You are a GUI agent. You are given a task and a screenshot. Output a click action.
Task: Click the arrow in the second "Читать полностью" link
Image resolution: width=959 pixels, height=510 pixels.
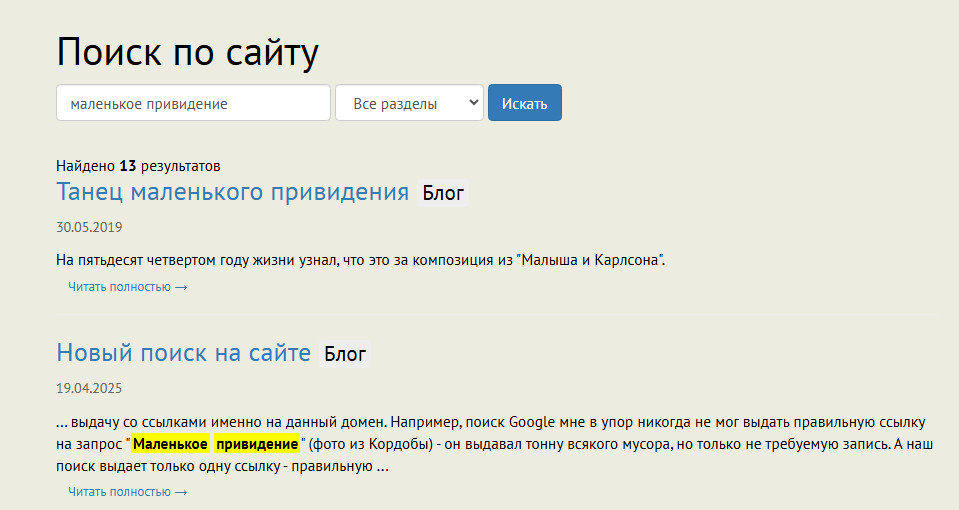pyautogui.click(x=181, y=492)
